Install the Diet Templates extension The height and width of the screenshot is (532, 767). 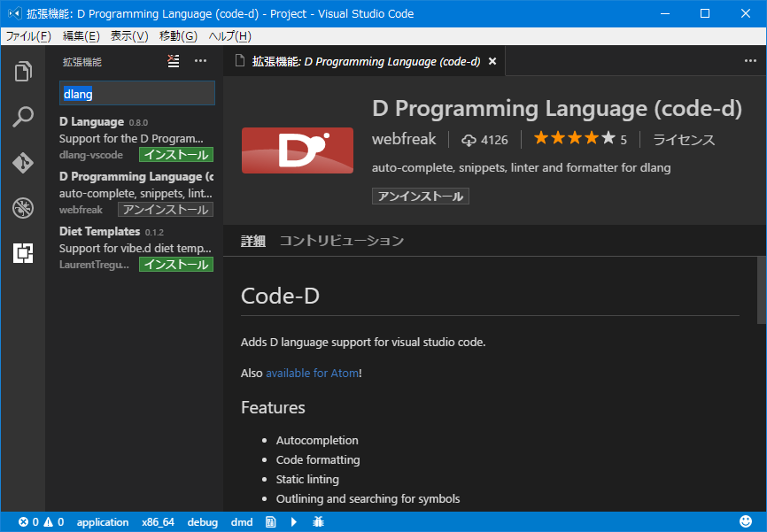(x=176, y=264)
